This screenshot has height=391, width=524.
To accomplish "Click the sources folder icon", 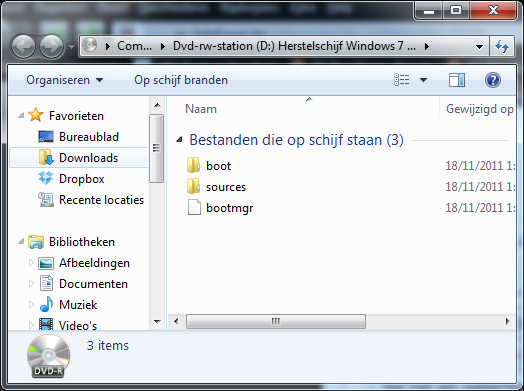I will [x=193, y=186].
